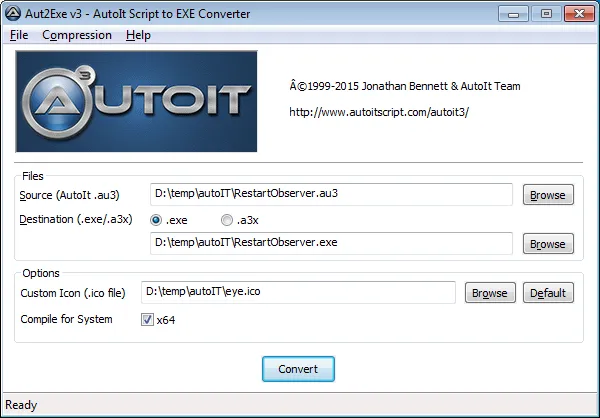Click the Source (AutoIt .au3) label

click(x=69, y=195)
